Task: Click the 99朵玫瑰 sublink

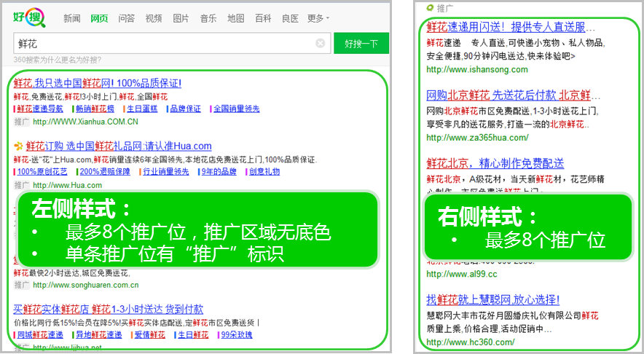Action: pyautogui.click(x=237, y=334)
